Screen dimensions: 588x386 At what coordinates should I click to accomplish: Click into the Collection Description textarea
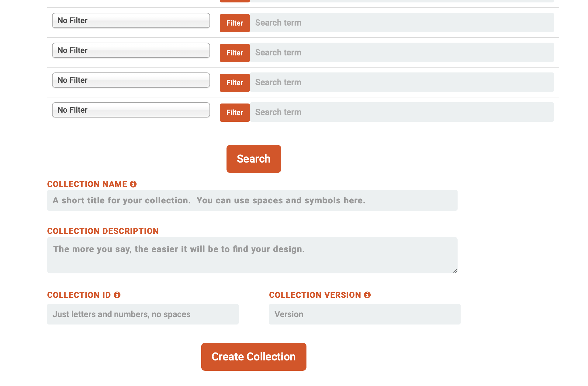[x=252, y=255]
